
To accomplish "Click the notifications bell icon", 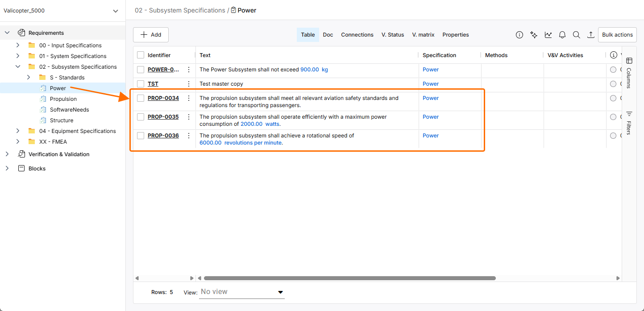I will (x=562, y=35).
